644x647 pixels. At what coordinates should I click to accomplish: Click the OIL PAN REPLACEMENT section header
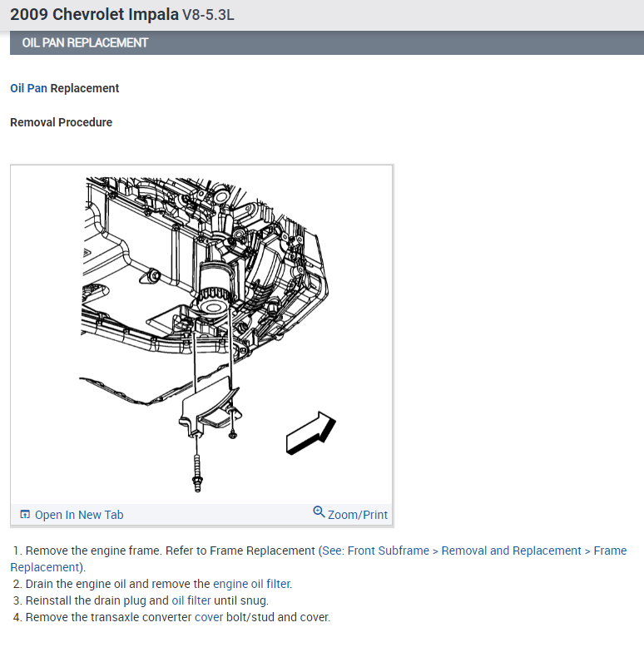click(x=327, y=43)
